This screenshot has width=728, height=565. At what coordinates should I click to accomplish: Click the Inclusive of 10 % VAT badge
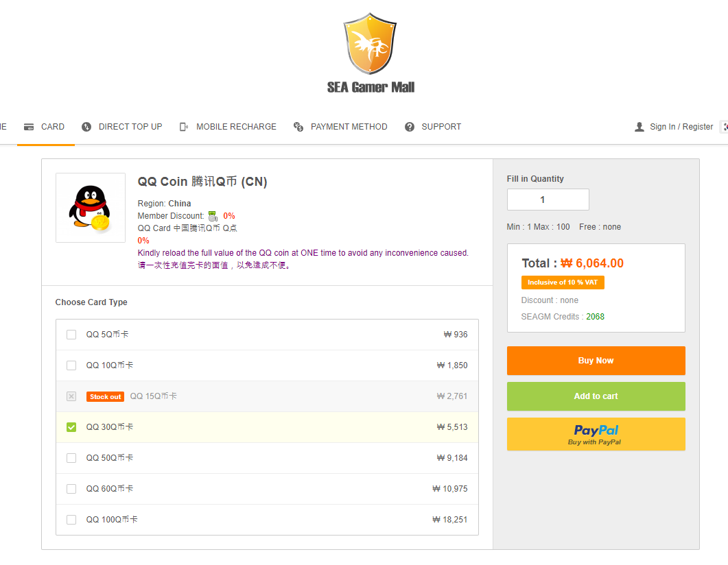563,282
